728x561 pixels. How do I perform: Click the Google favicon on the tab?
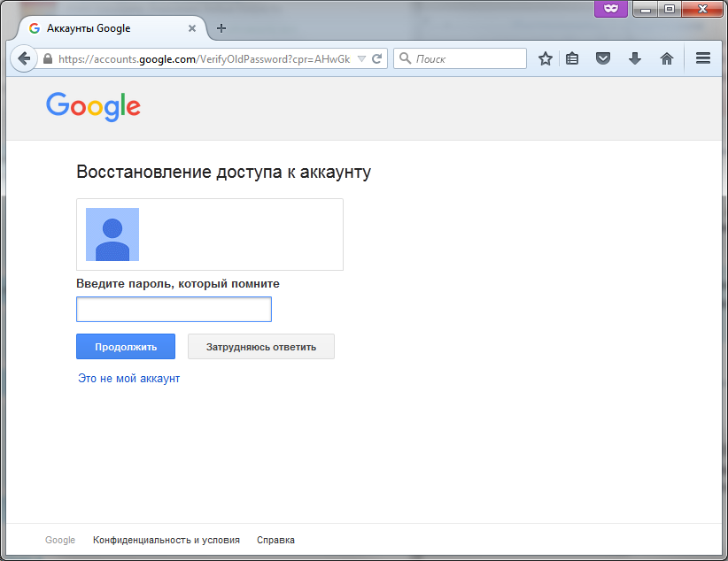33,27
